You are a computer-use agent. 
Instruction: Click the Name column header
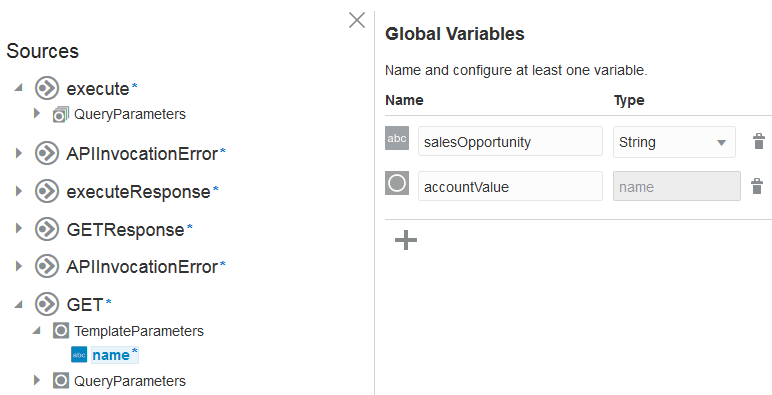(404, 100)
